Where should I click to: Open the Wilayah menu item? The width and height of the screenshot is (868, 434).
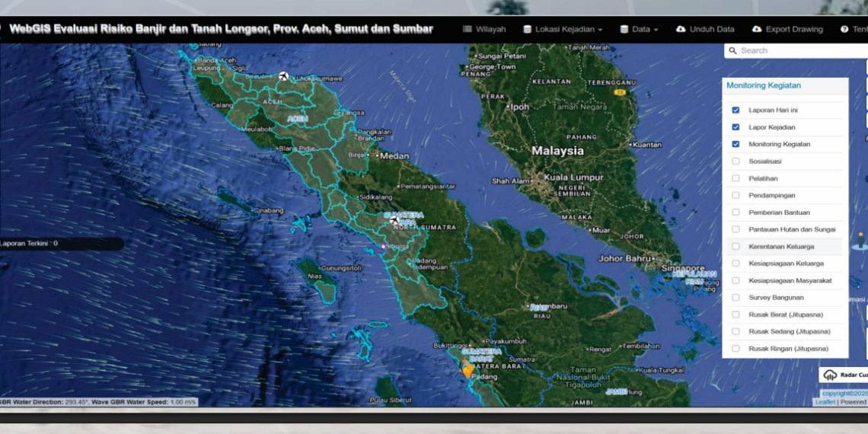tap(490, 30)
